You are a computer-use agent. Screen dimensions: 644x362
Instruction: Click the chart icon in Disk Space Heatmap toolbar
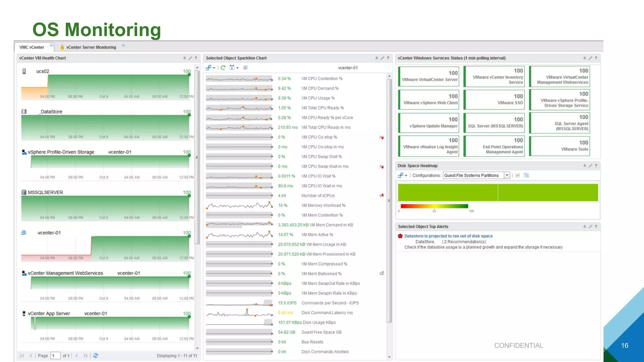click(518, 175)
